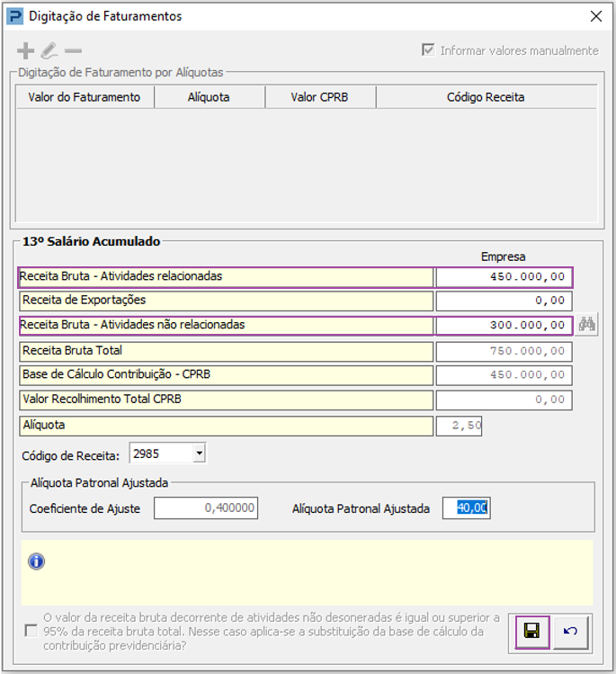Click the Alíquota Patronal Ajustada field
The height and width of the screenshot is (674, 616).
(466, 508)
